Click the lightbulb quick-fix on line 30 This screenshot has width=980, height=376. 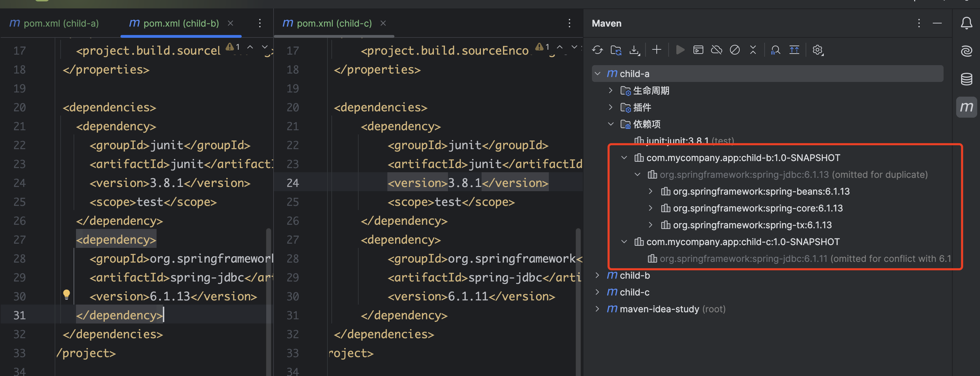tap(67, 294)
